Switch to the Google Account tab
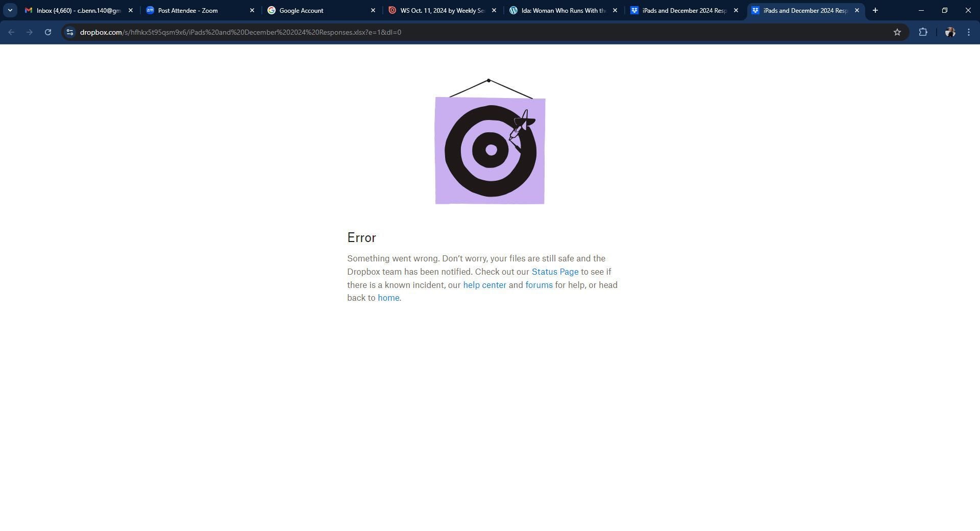Screen dimensions: 980x531 tap(301, 10)
